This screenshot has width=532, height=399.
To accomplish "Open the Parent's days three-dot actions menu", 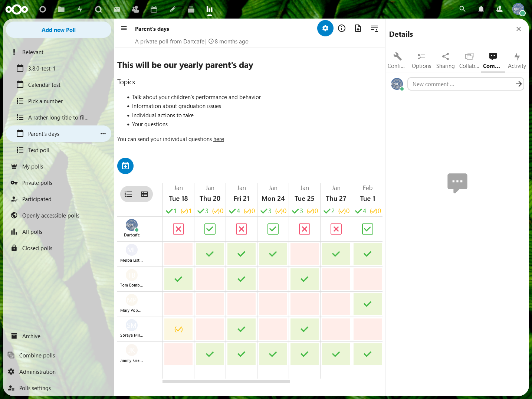I will point(103,134).
